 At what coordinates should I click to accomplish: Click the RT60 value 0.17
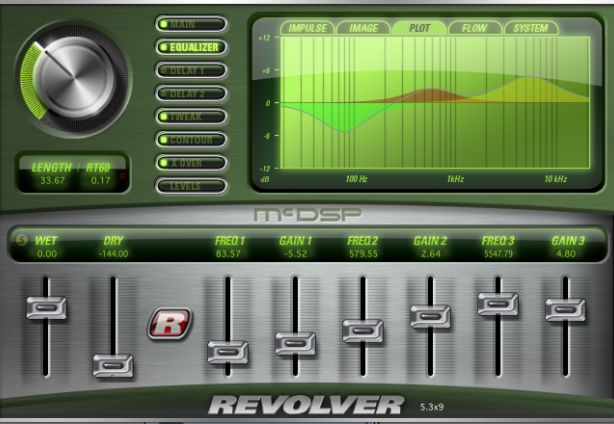pyautogui.click(x=101, y=180)
